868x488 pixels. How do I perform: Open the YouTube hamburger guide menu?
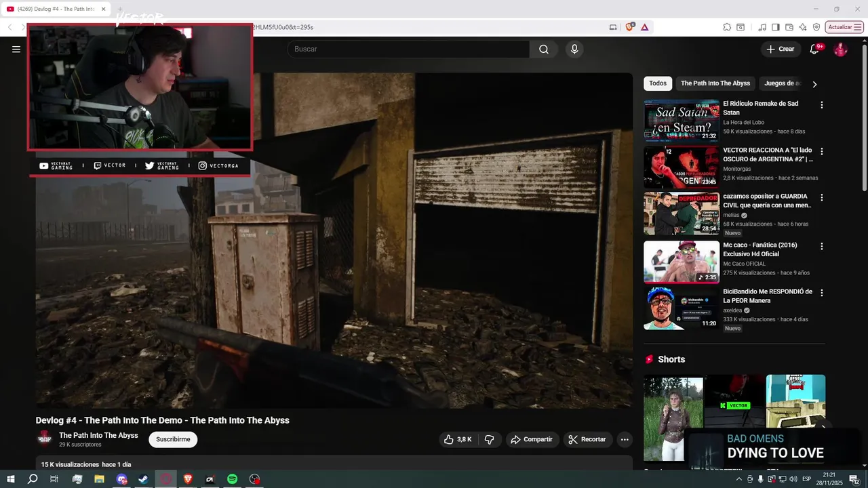[x=16, y=49]
